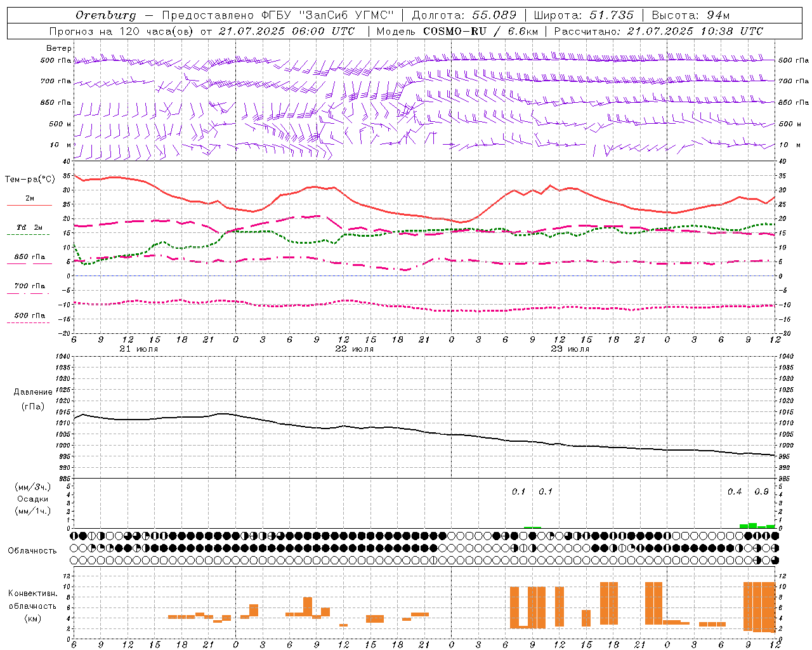This screenshot has width=812, height=650.
Task: Click the '0.4' precipitation amount
Action: pyautogui.click(x=735, y=492)
